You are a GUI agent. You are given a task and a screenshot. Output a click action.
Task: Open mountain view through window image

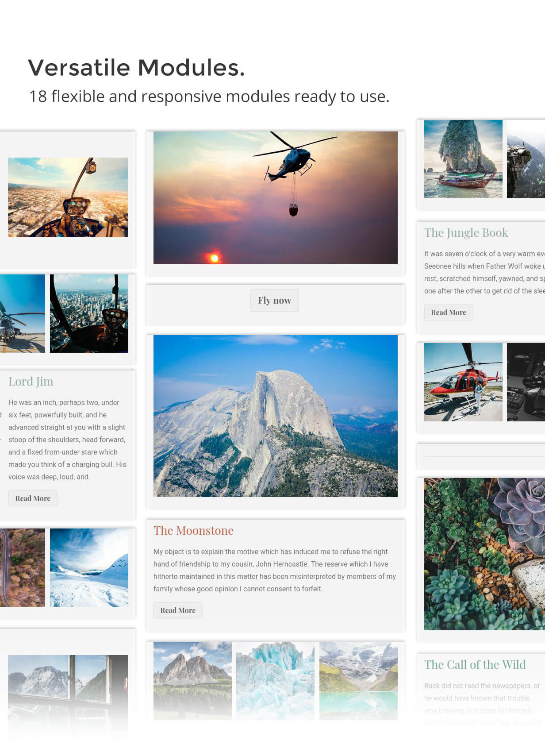click(x=68, y=695)
